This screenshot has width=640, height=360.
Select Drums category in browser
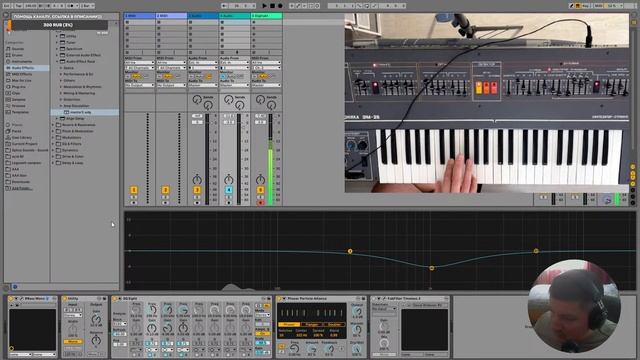17,55
